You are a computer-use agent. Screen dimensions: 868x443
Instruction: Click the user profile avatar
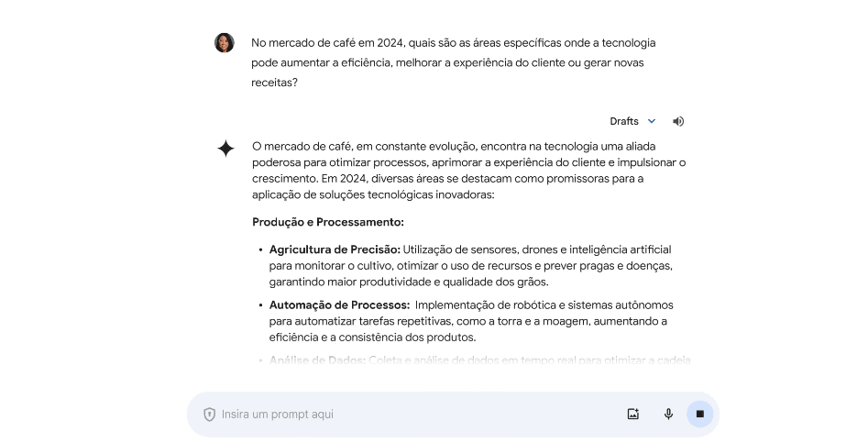click(225, 43)
